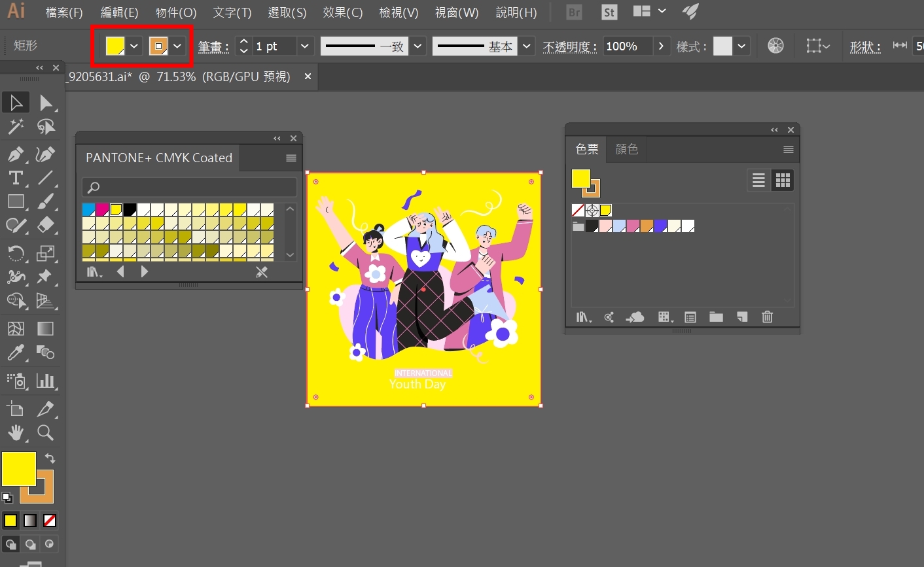Select the Direct Selection tool

click(x=45, y=103)
